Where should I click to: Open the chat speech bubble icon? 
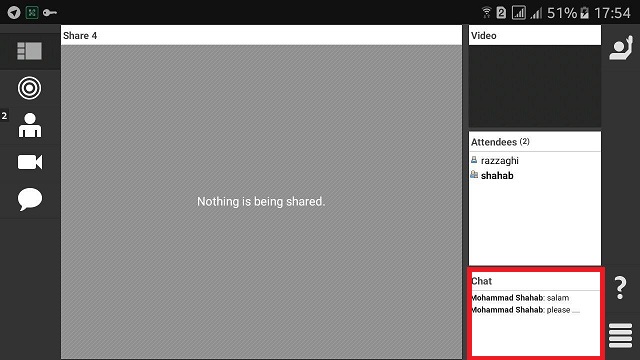30,199
